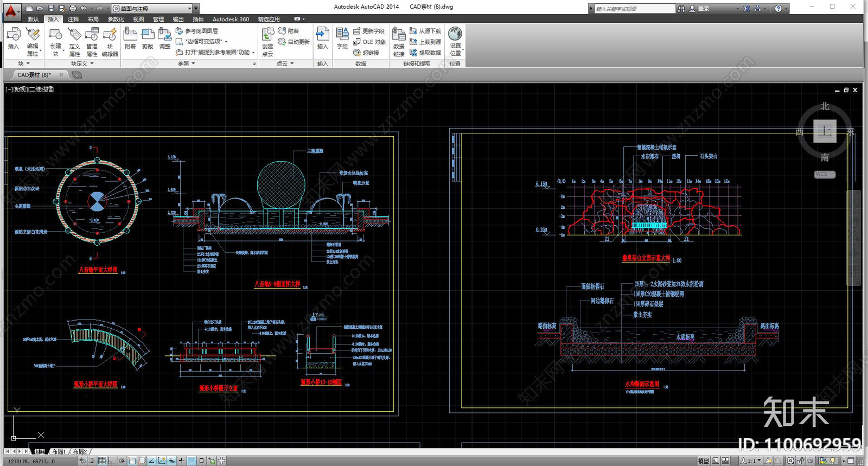The height and width of the screenshot is (466, 868).
Task: Toggle Lineweight display in status bar
Action: 181,461
